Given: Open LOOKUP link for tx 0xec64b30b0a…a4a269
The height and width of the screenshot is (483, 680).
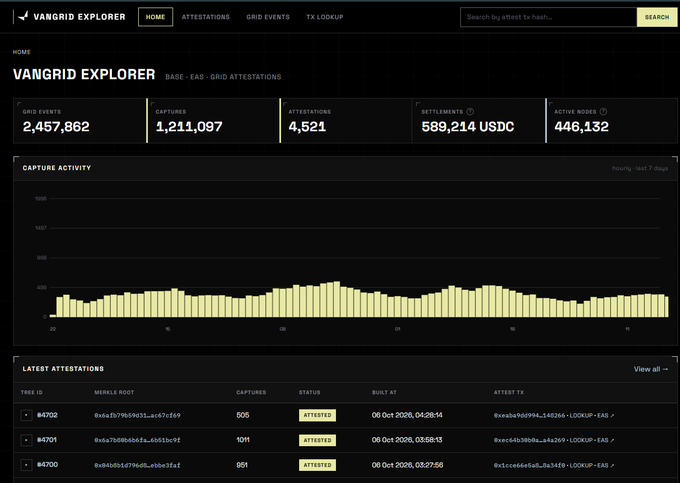Looking at the screenshot, I should (581, 440).
